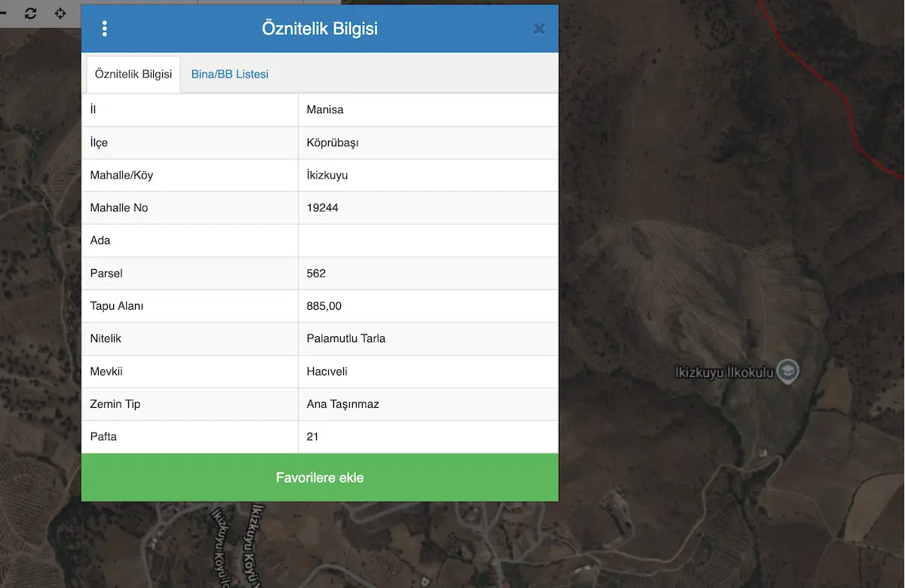Click the Tapu Alanı row label
The height and width of the screenshot is (588, 905).
[x=117, y=306]
